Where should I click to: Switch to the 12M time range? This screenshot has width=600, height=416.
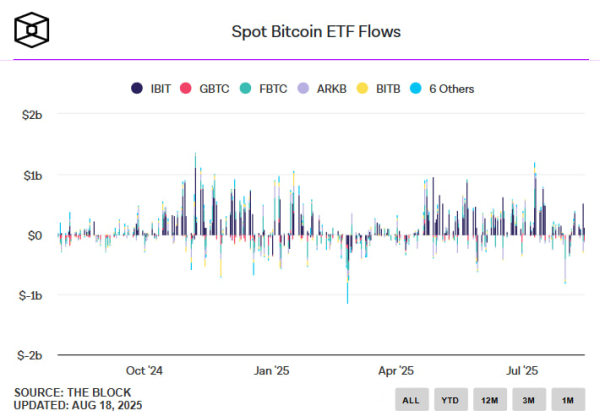tap(489, 400)
